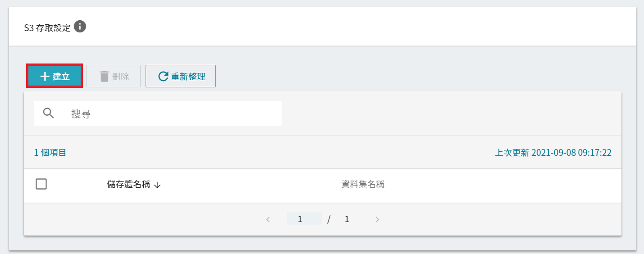
Task: Click the trash can icon for 刪除
Action: click(105, 77)
